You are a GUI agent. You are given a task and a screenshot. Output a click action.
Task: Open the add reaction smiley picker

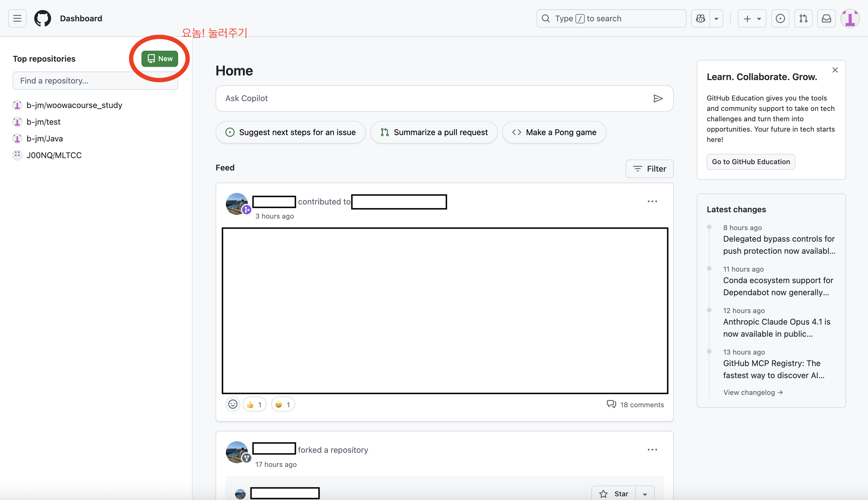click(233, 404)
